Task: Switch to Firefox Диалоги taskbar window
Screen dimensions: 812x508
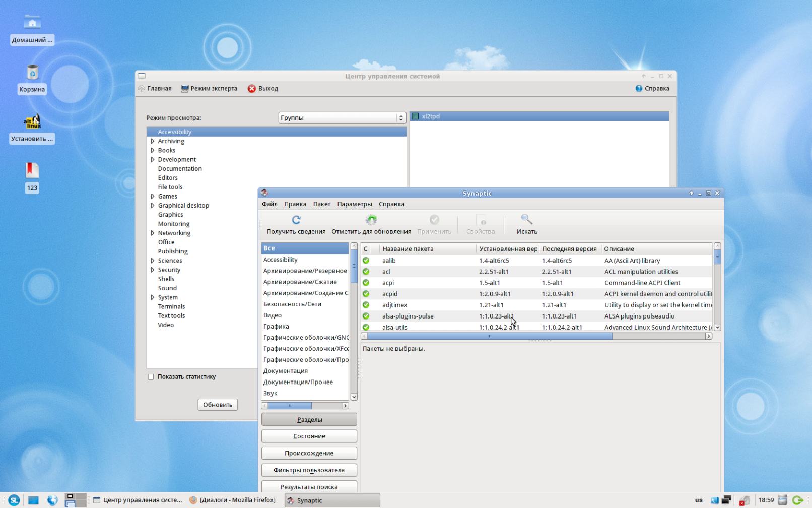Action: (233, 500)
